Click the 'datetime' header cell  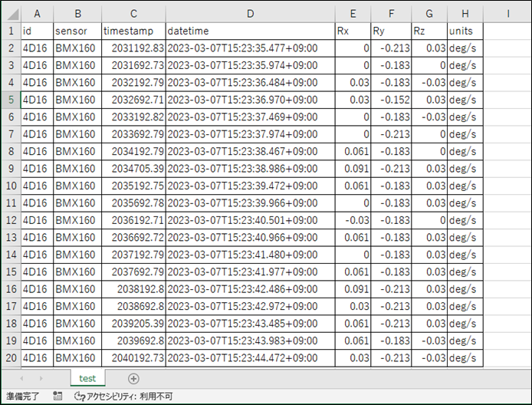pyautogui.click(x=250, y=31)
